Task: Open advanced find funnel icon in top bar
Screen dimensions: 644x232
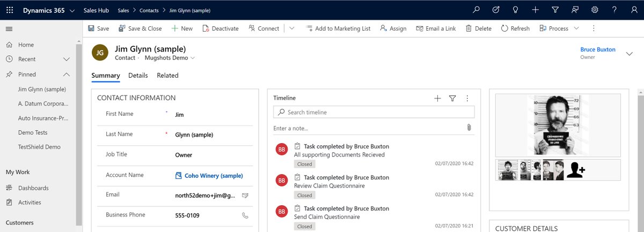Action: point(555,10)
